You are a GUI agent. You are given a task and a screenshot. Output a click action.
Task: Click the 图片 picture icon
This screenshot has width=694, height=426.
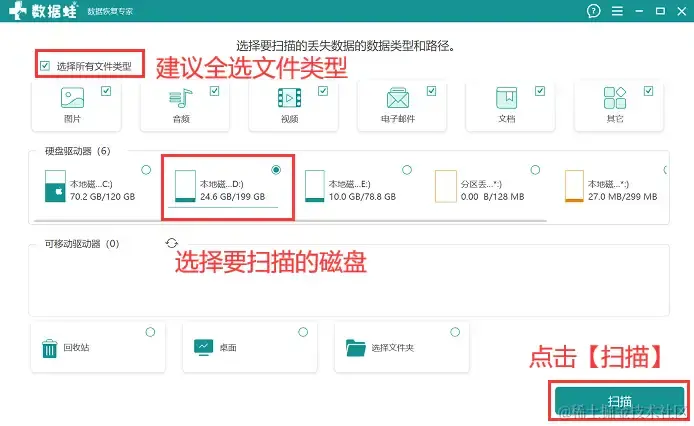point(73,98)
